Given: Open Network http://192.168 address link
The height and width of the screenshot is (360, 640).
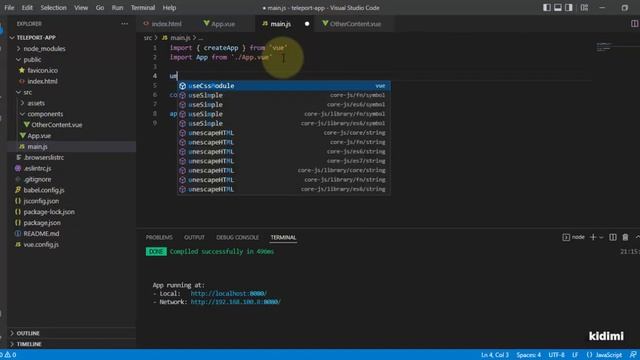Looking at the screenshot, I should pos(236,302).
